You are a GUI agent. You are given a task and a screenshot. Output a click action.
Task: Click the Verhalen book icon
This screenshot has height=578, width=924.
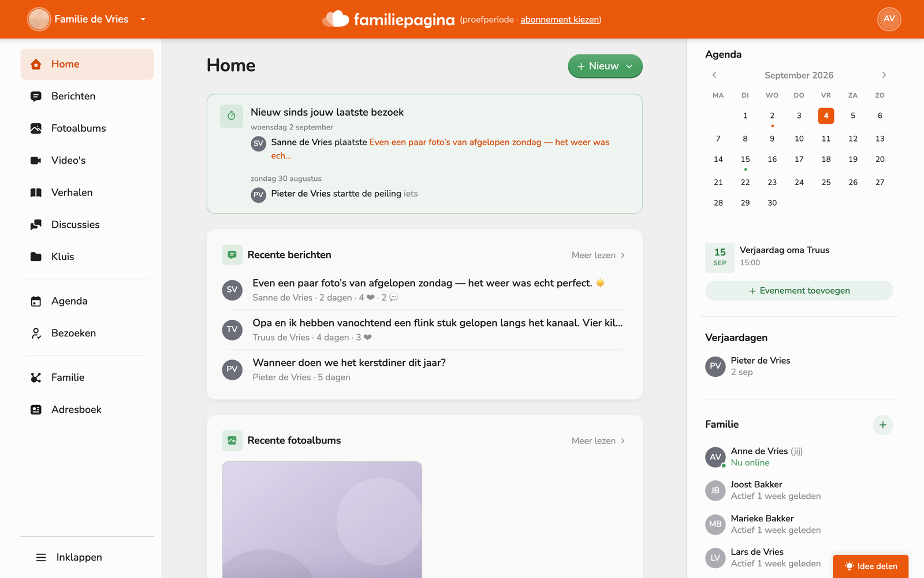[36, 192]
